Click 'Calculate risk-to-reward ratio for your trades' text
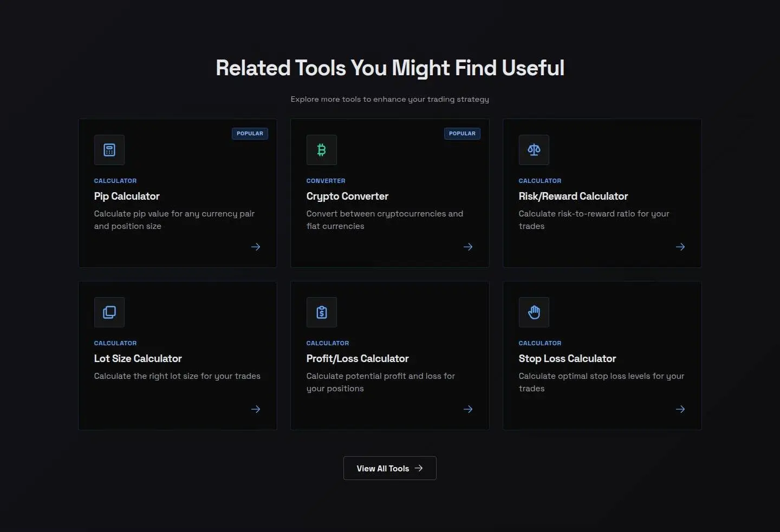Viewport: 780px width, 532px height. (594, 220)
